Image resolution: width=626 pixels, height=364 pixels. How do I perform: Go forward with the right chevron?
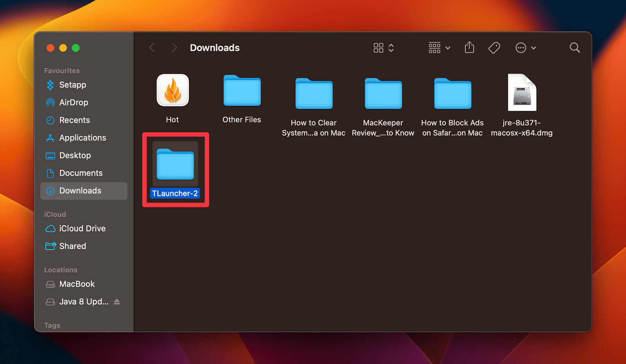coord(174,48)
